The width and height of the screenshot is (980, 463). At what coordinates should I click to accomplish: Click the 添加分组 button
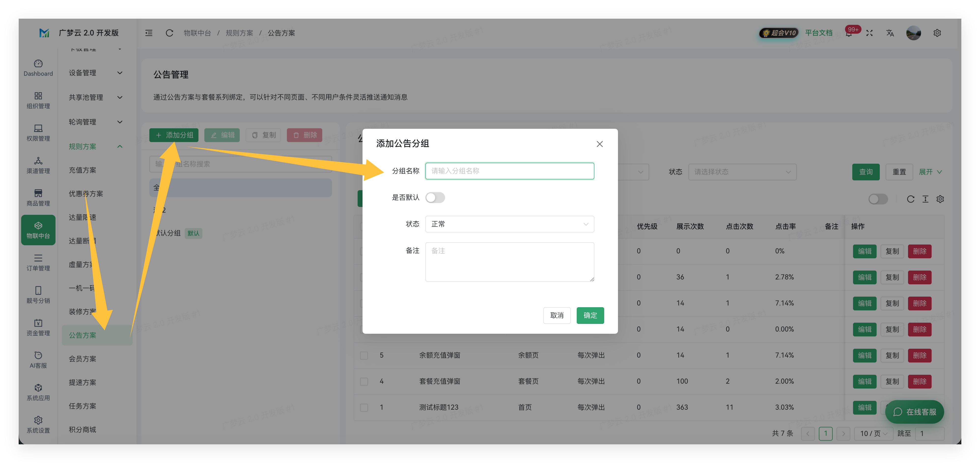pyautogui.click(x=174, y=135)
